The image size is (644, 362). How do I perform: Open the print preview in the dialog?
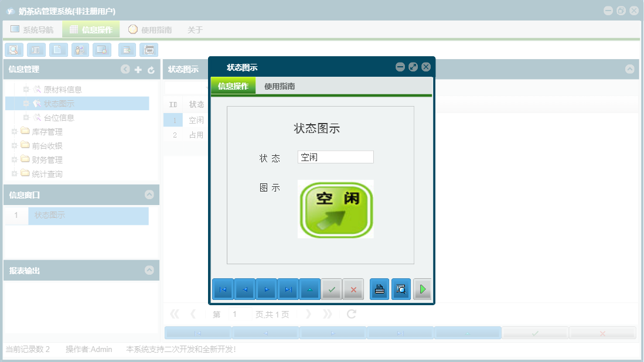click(401, 289)
